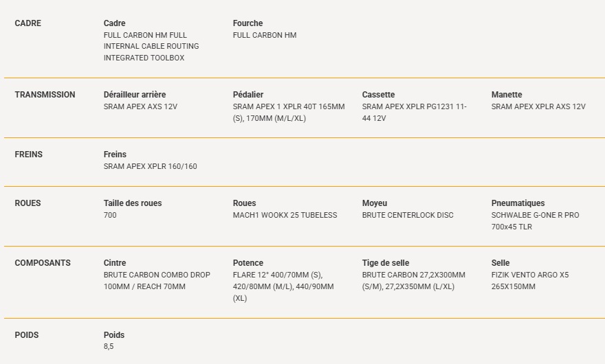
Task: Select the FIZIK VENTO ARGO X5 text
Action: (530, 275)
